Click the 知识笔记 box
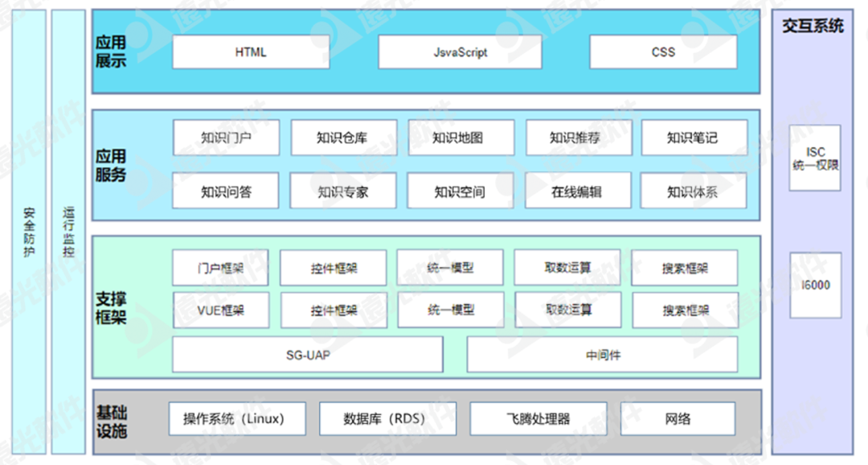The image size is (868, 465). (x=694, y=138)
